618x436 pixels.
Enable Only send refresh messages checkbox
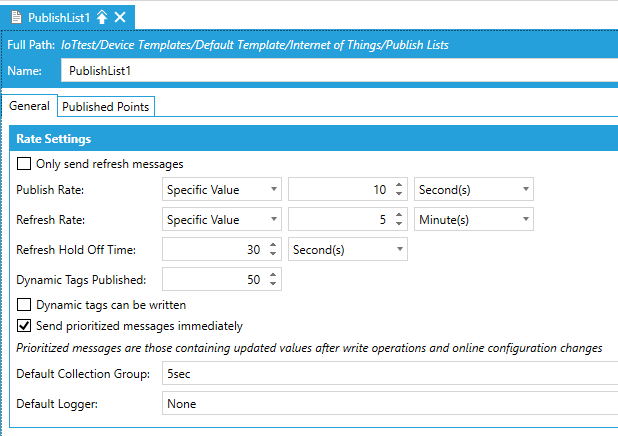(24, 164)
